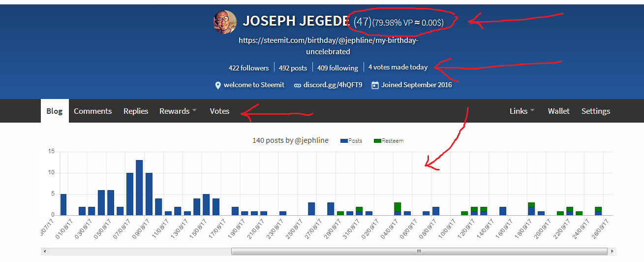
Task: Toggle the green Resteem legend swatch
Action: click(378, 141)
